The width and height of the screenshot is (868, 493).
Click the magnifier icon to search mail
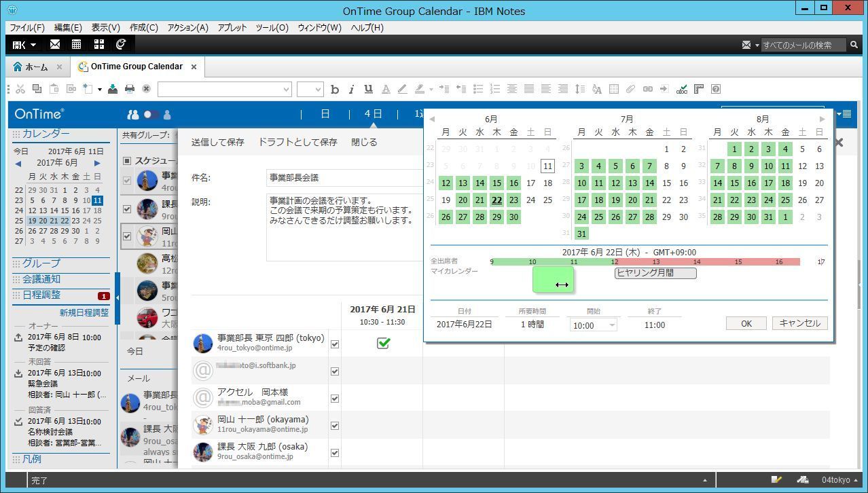point(854,45)
